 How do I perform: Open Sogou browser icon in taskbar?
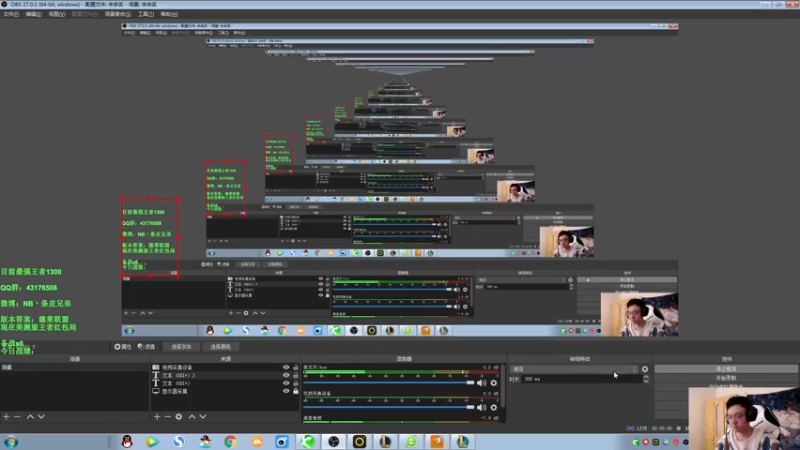tap(179, 441)
